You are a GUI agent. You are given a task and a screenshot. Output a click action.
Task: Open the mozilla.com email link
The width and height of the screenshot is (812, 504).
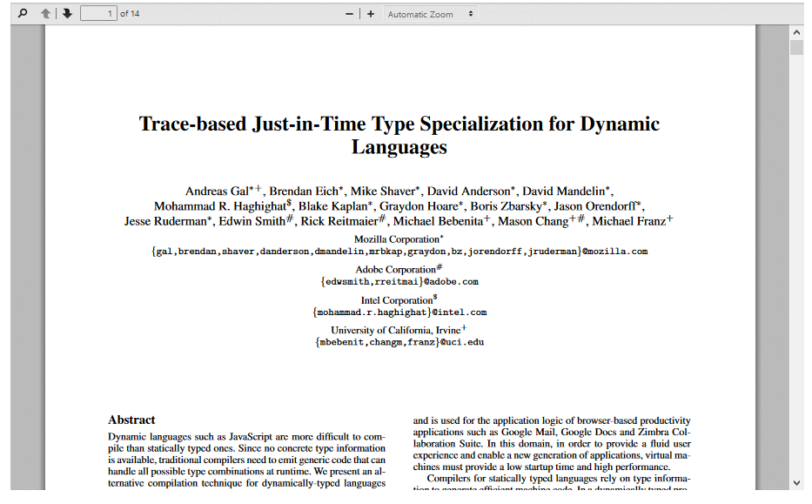614,252
